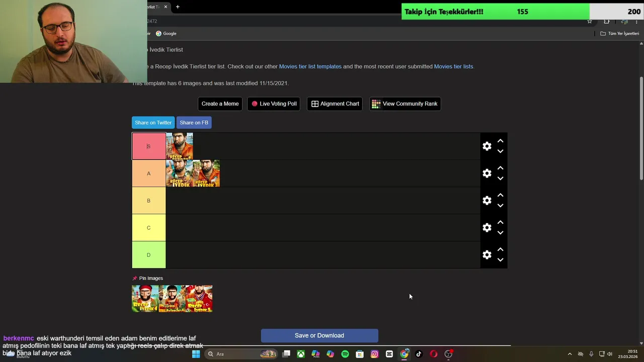Select the B tier label
Screen dimensions: 644x362
tap(148, 201)
